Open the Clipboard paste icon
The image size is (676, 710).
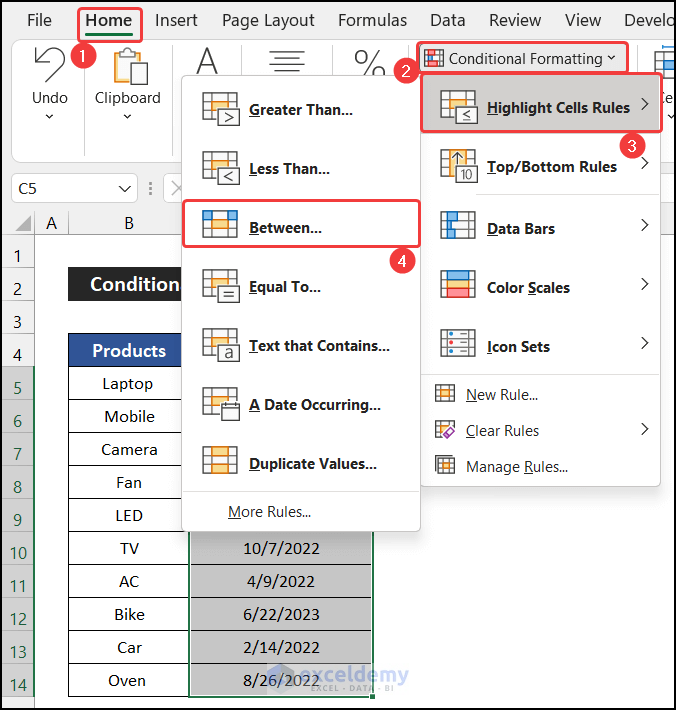point(130,67)
